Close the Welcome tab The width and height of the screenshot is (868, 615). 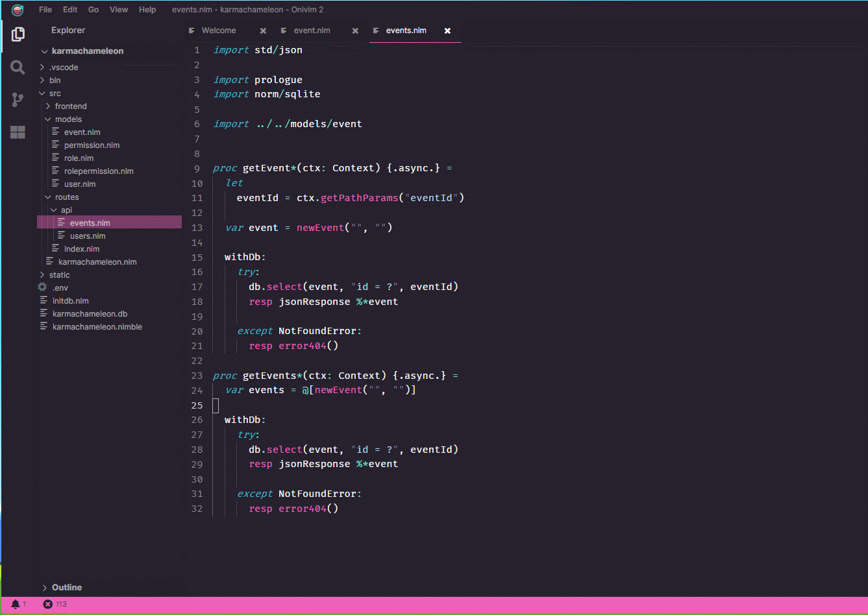tap(263, 30)
